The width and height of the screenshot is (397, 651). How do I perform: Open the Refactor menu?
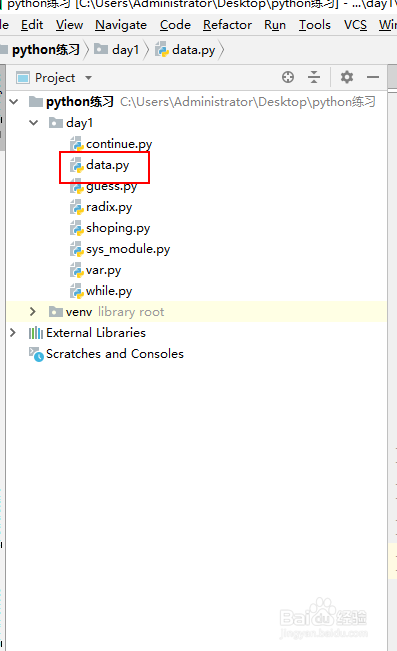pos(227,25)
